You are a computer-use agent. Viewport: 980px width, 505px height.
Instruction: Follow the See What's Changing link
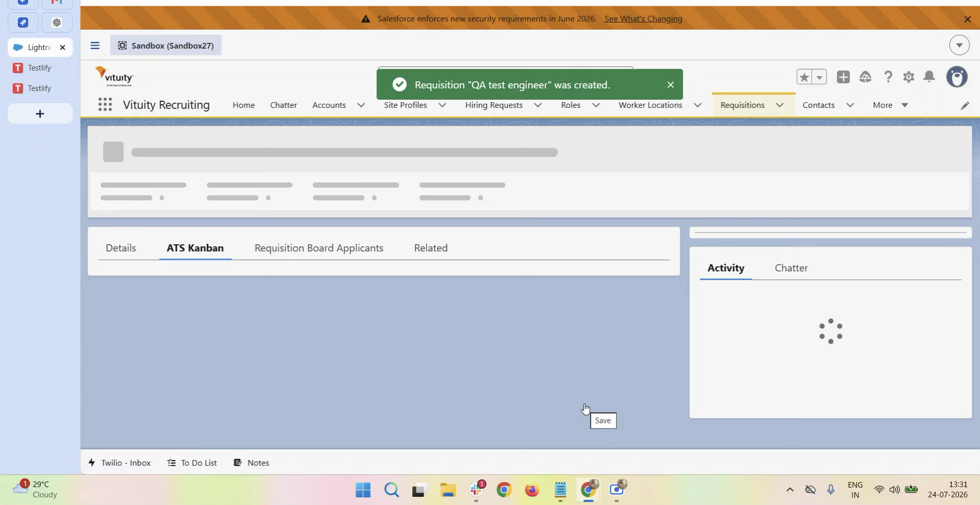tap(643, 19)
